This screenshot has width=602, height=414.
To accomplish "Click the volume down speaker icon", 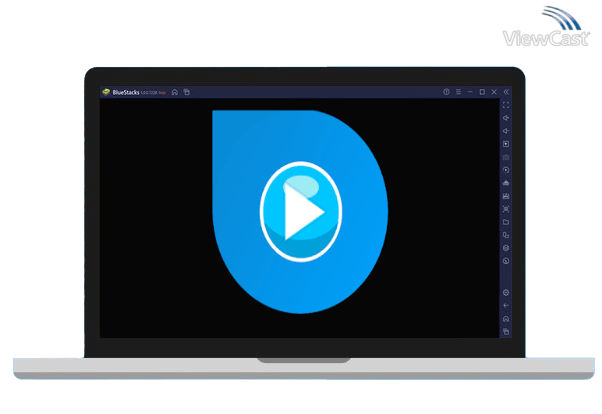I will (x=506, y=131).
